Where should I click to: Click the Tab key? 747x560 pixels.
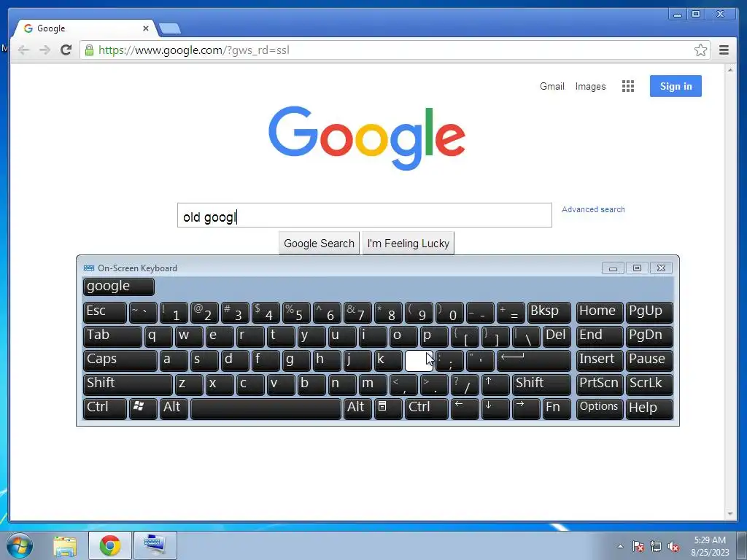(112, 336)
